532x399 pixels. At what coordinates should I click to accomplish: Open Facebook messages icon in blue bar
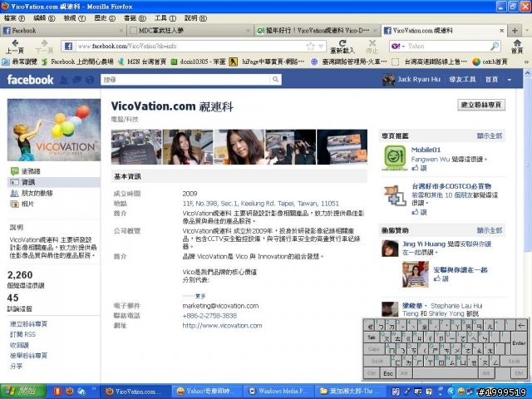[77, 80]
